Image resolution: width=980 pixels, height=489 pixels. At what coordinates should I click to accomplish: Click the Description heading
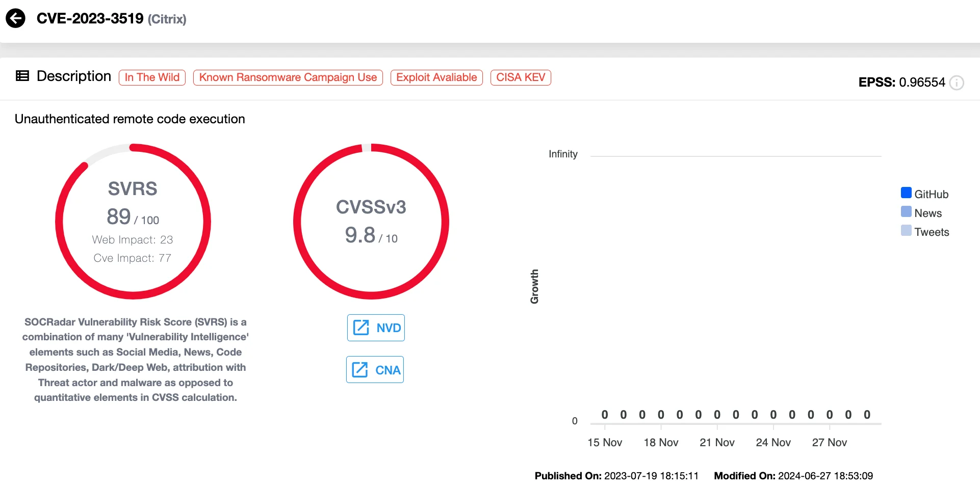(x=74, y=76)
